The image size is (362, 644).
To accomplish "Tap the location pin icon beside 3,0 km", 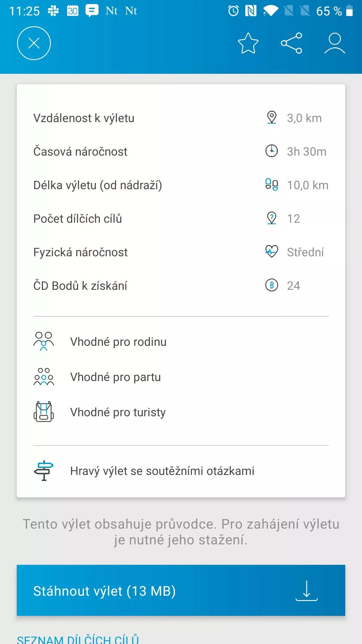I will click(x=271, y=118).
